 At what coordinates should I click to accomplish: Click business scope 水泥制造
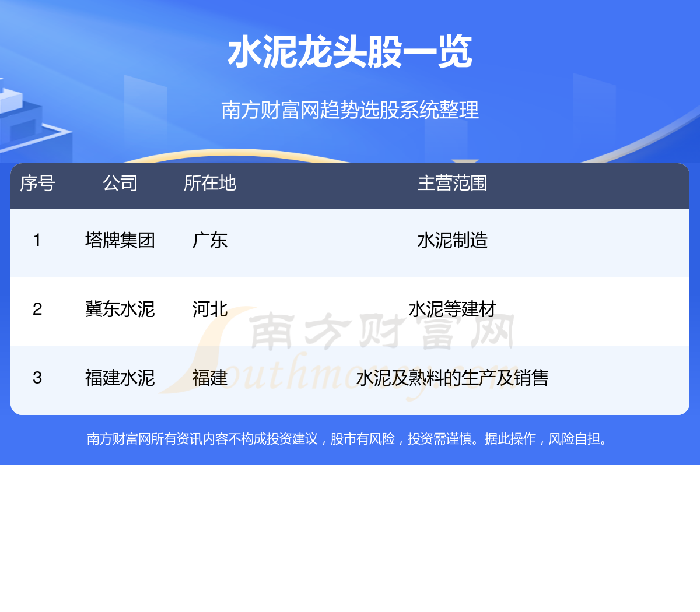(x=452, y=240)
